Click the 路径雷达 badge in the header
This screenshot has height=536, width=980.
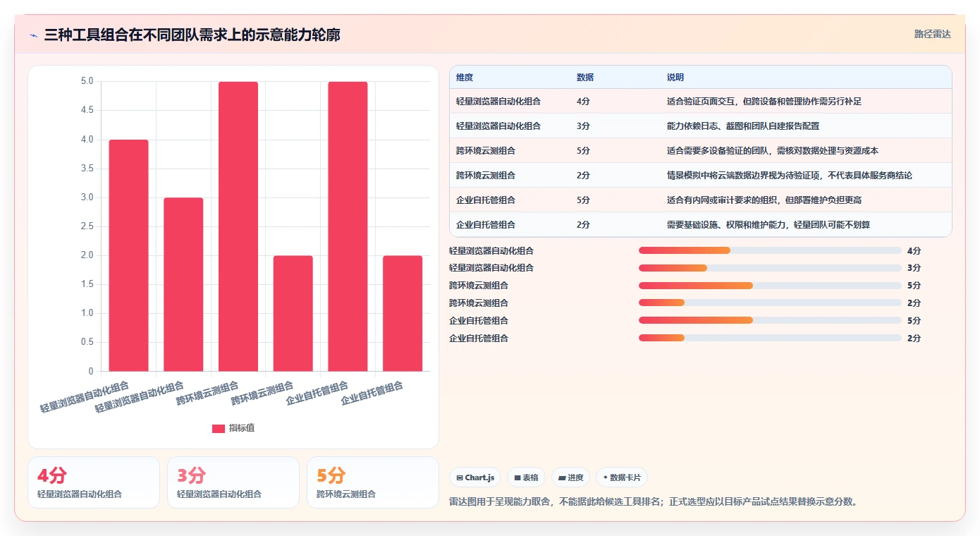point(932,34)
